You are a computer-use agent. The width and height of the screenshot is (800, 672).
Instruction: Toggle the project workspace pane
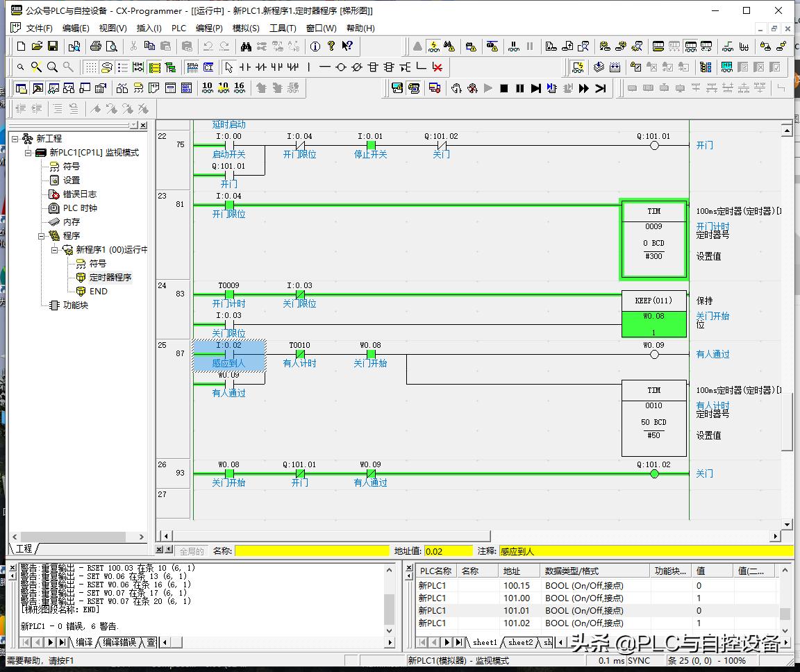(21, 88)
